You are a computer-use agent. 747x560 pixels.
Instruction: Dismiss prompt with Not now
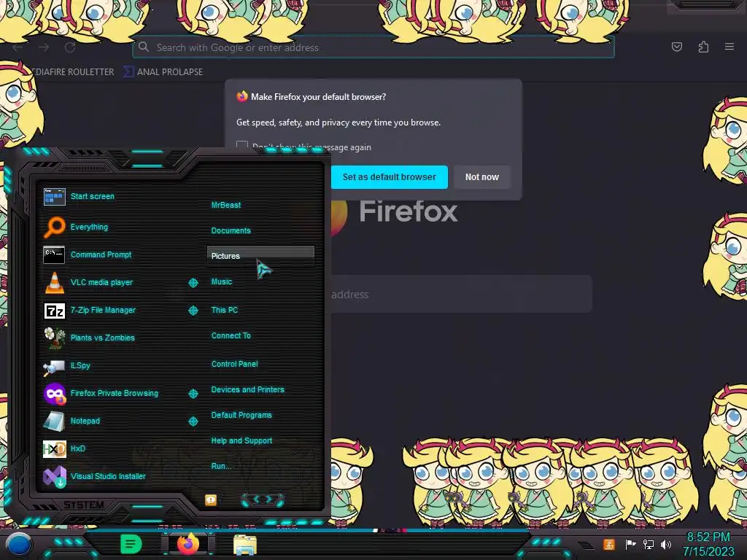click(481, 177)
